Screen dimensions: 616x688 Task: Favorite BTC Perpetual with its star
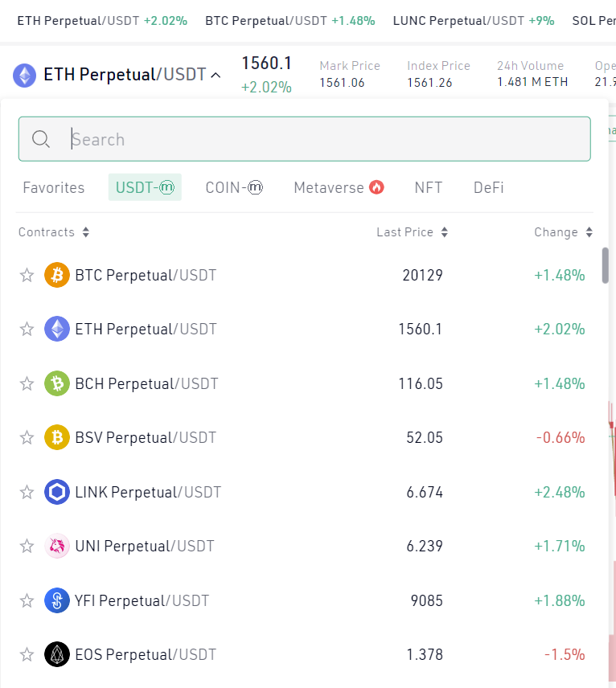click(x=27, y=276)
